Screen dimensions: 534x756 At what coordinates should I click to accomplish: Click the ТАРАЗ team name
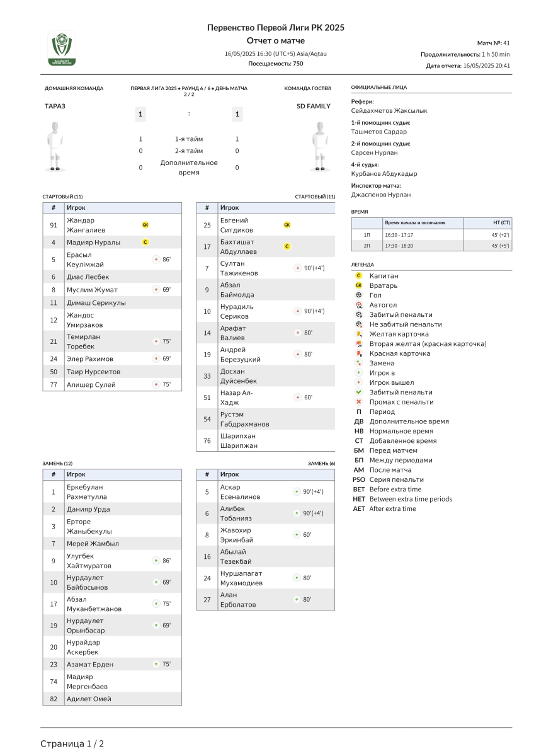55,106
